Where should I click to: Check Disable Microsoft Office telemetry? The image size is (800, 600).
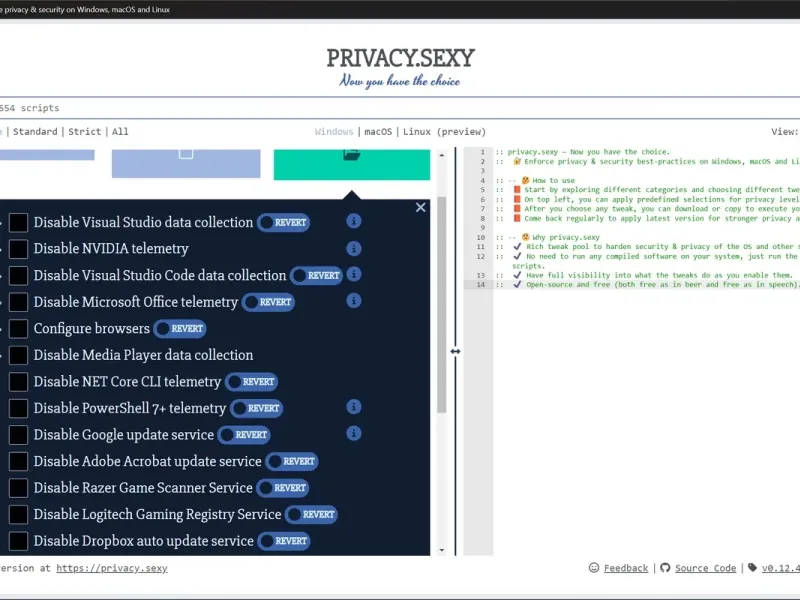(x=18, y=302)
